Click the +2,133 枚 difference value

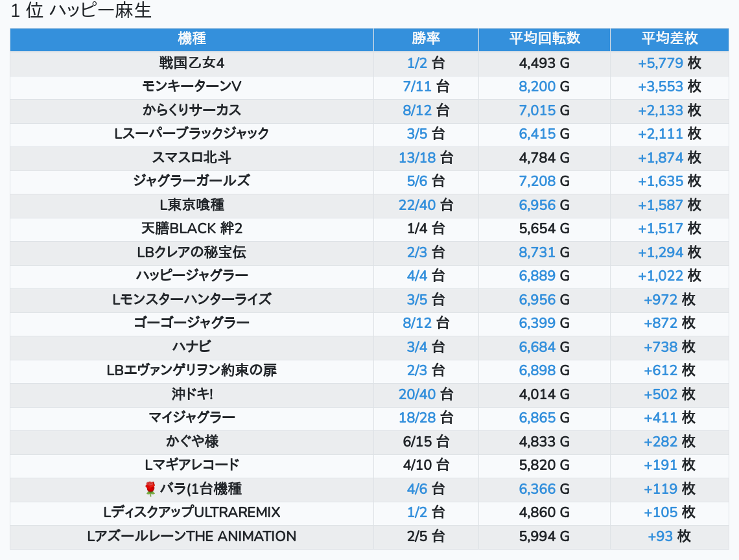pos(669,110)
